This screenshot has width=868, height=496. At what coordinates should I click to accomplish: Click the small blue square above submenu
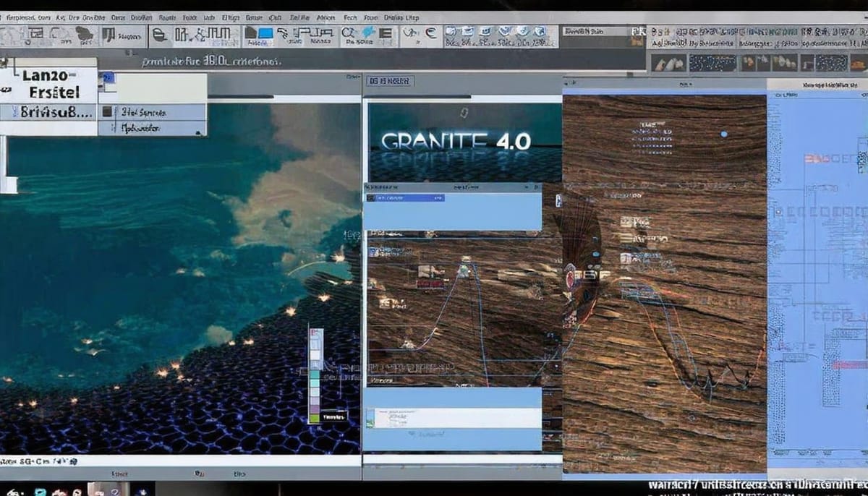click(110, 76)
